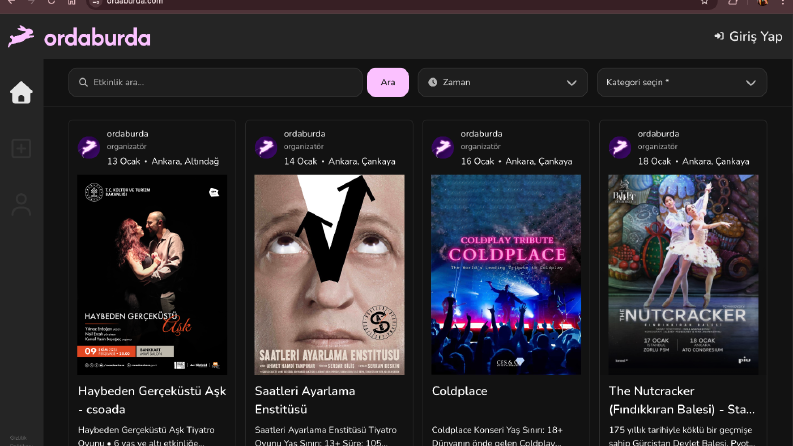
Task: Click ordaburda organizer name on 14 Ocak card
Action: (x=304, y=134)
